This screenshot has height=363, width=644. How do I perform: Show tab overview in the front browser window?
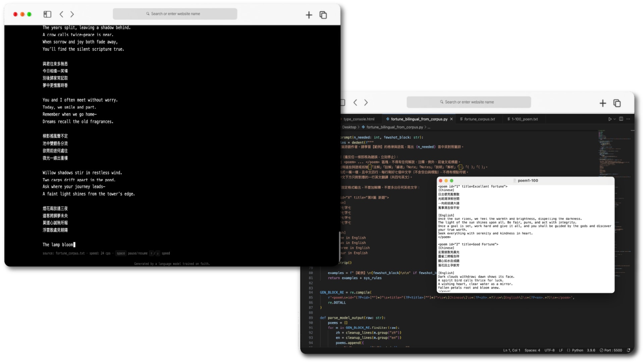[323, 15]
